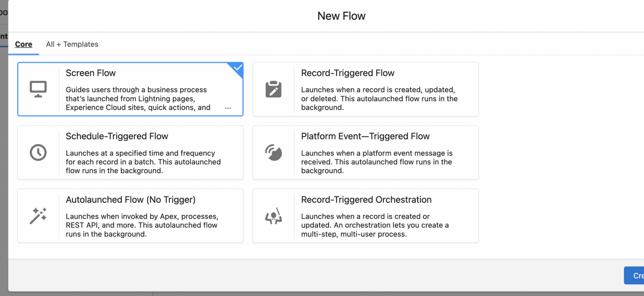This screenshot has height=296, width=644.
Task: Switch to the All + Templates tab
Action: click(72, 44)
